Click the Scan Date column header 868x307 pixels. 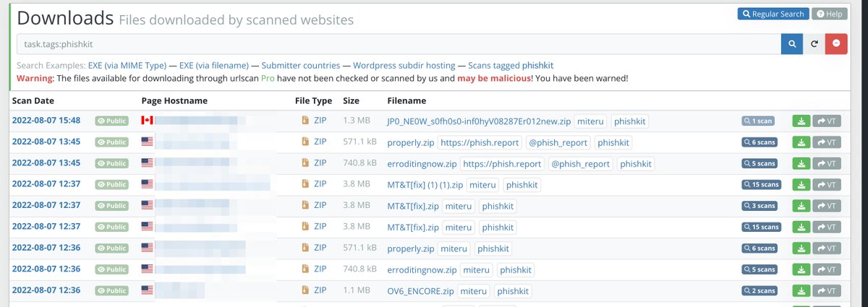click(x=33, y=100)
